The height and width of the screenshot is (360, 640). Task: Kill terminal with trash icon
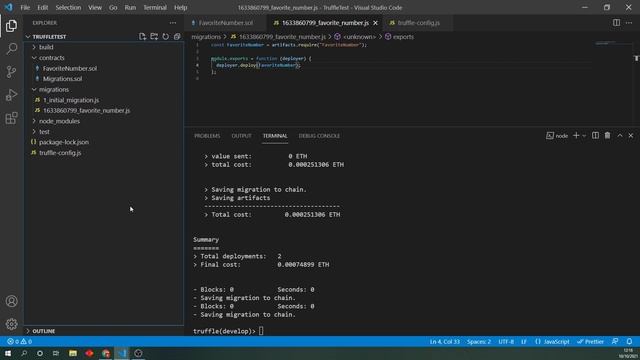(607, 136)
